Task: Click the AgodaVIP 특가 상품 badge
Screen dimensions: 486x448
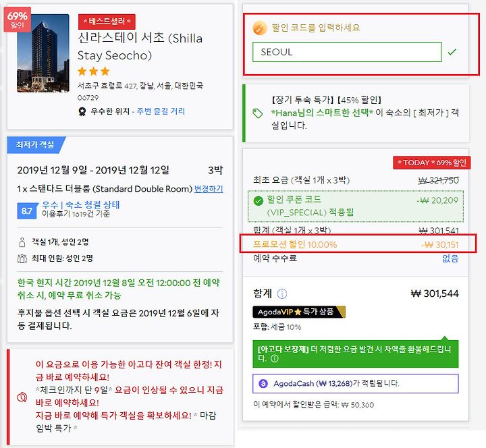Action: [299, 312]
